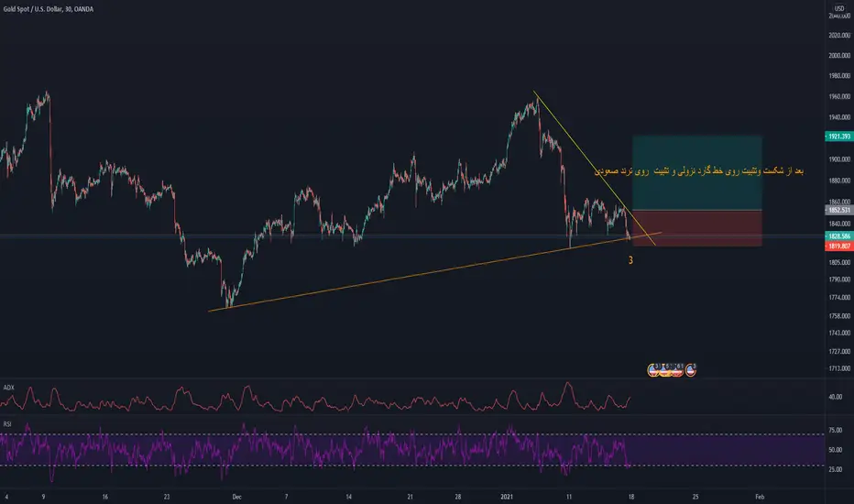
Task: Click the 1960.000 price axis label
Action: coord(839,96)
